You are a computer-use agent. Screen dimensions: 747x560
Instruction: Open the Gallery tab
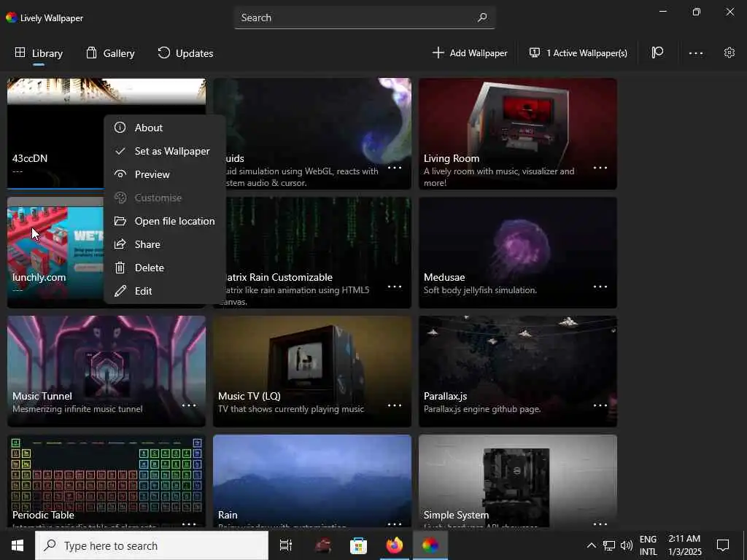click(111, 53)
